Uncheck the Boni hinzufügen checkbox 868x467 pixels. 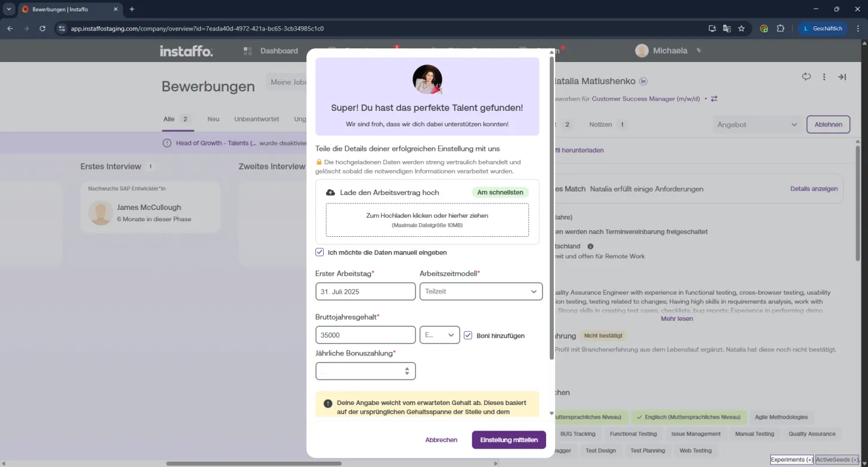[468, 335]
